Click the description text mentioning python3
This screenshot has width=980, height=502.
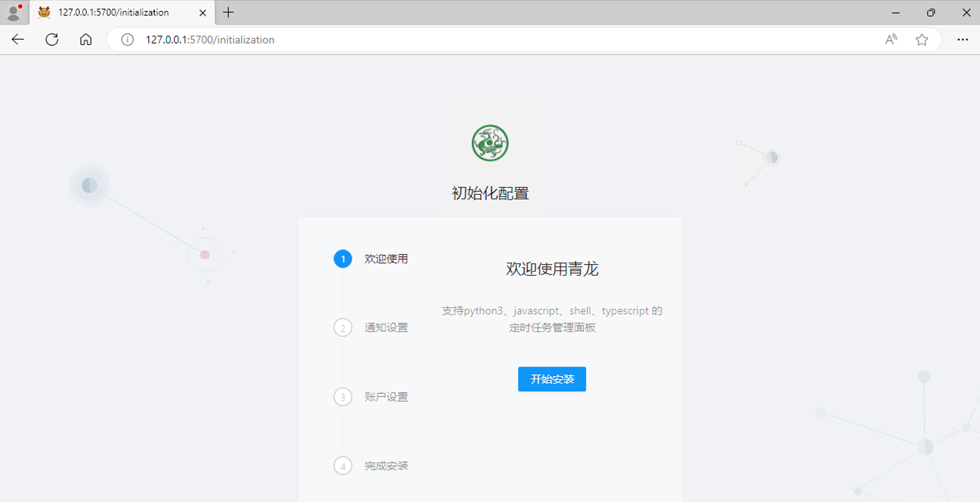[x=552, y=319]
